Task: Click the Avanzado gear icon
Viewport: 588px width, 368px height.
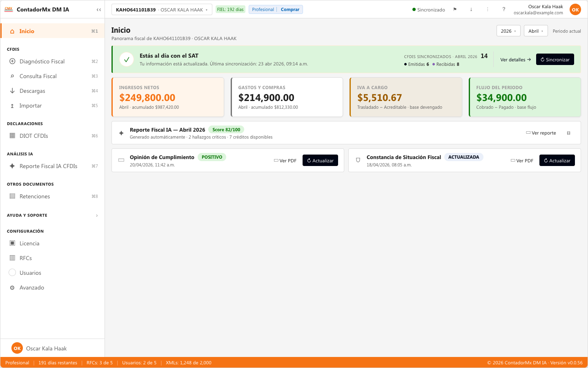Action: pos(12,287)
